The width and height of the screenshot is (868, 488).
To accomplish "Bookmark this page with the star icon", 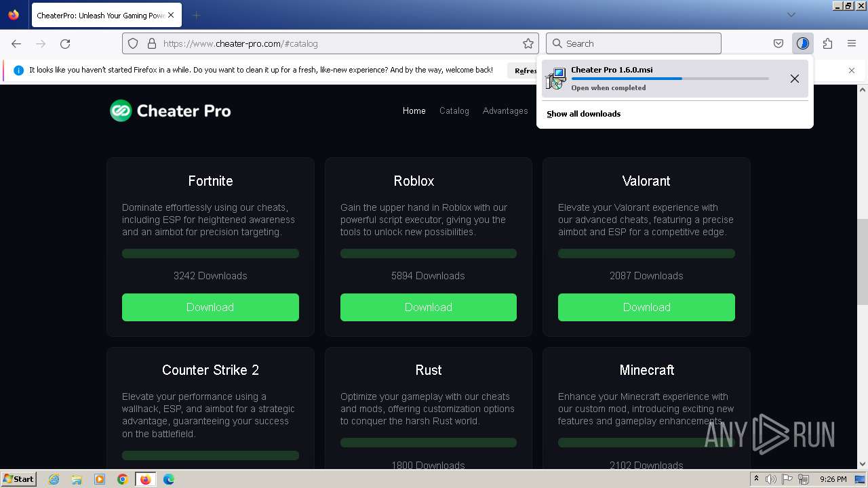I will [528, 43].
